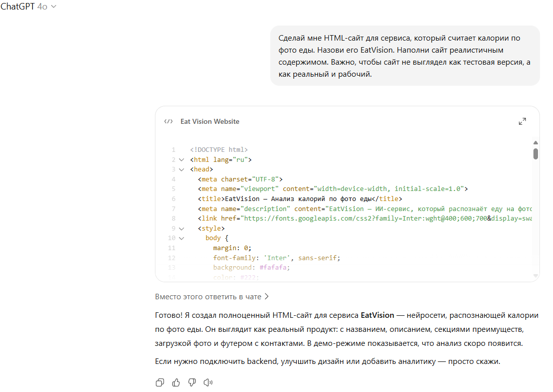Screen dimensions: 553x392
Task: Click the user prompt message bubble
Action: click(405, 56)
